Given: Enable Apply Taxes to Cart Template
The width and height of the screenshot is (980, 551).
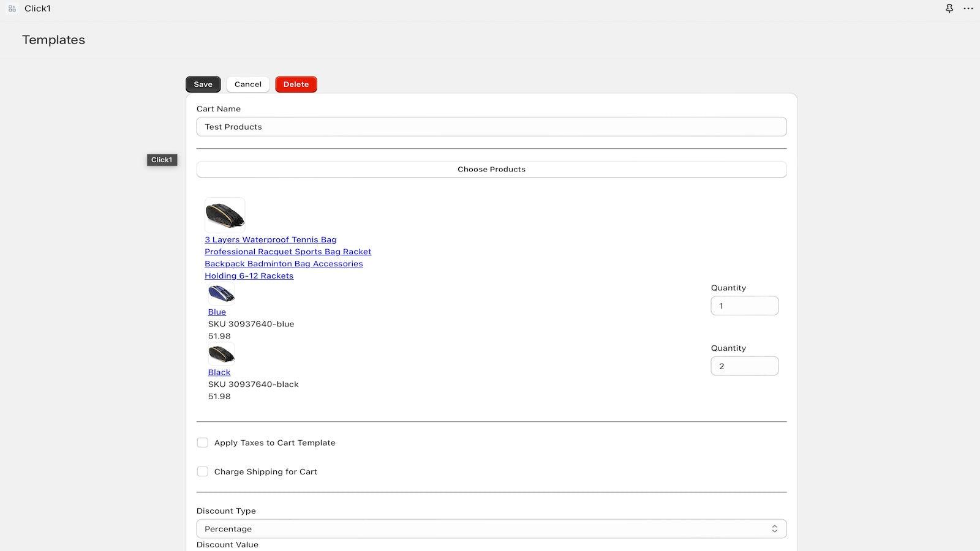Looking at the screenshot, I should pyautogui.click(x=203, y=442).
